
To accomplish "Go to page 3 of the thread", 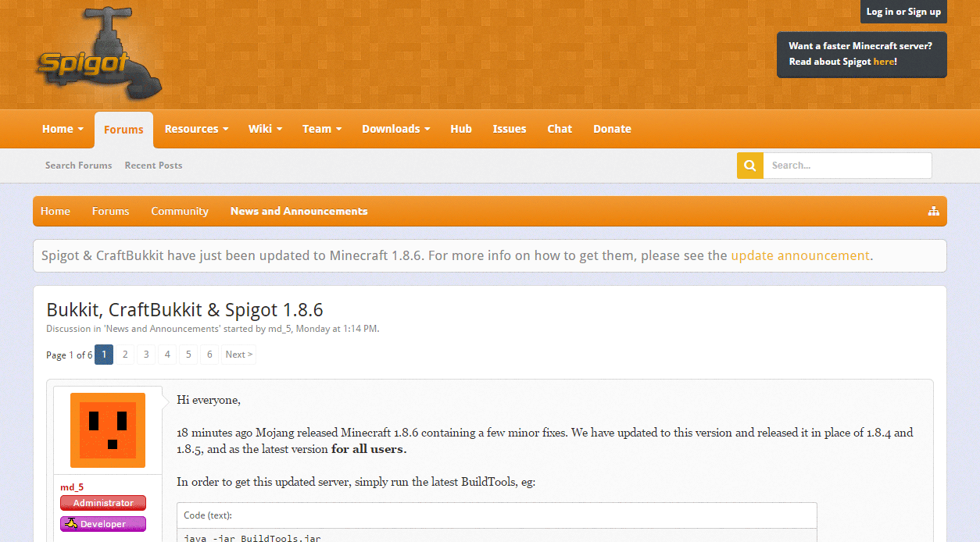I will 146,355.
